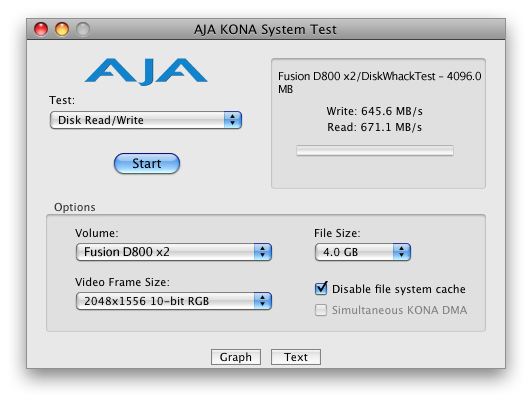
Task: Close the AJA KONA System Test window
Action: [x=41, y=29]
